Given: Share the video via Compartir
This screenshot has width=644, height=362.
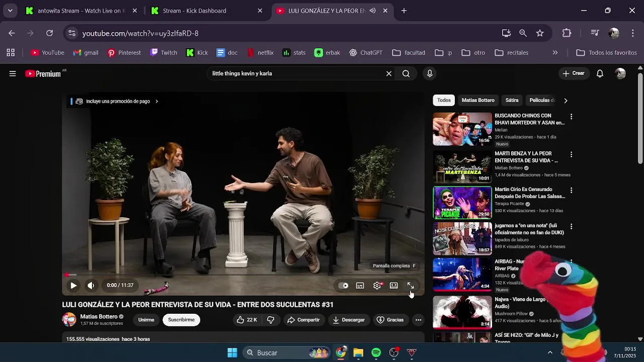Looking at the screenshot, I should tap(303, 320).
